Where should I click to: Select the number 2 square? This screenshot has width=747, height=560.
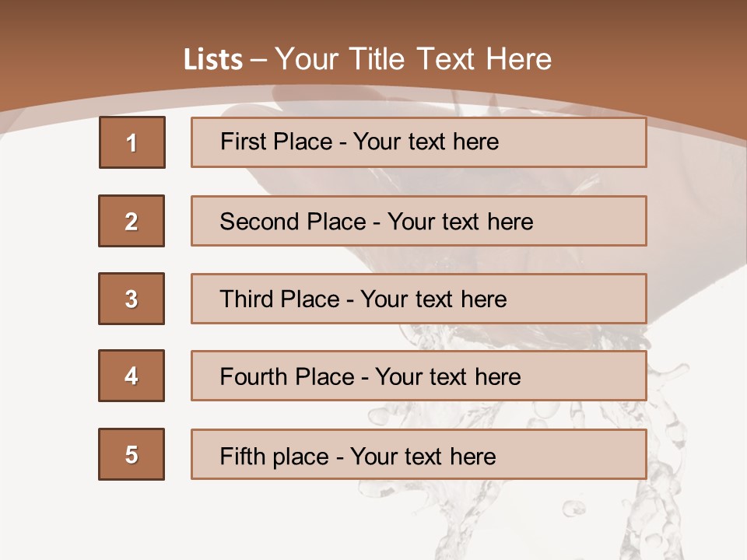[x=132, y=221]
